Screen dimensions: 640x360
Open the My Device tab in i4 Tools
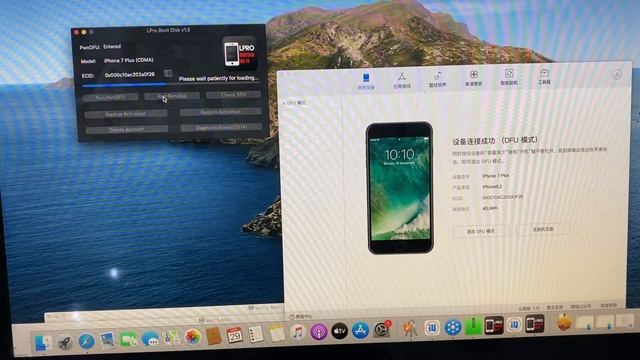(366, 81)
